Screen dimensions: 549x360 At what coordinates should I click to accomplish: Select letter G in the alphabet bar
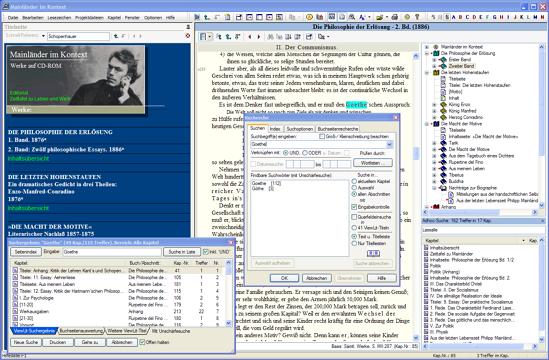click(x=494, y=17)
